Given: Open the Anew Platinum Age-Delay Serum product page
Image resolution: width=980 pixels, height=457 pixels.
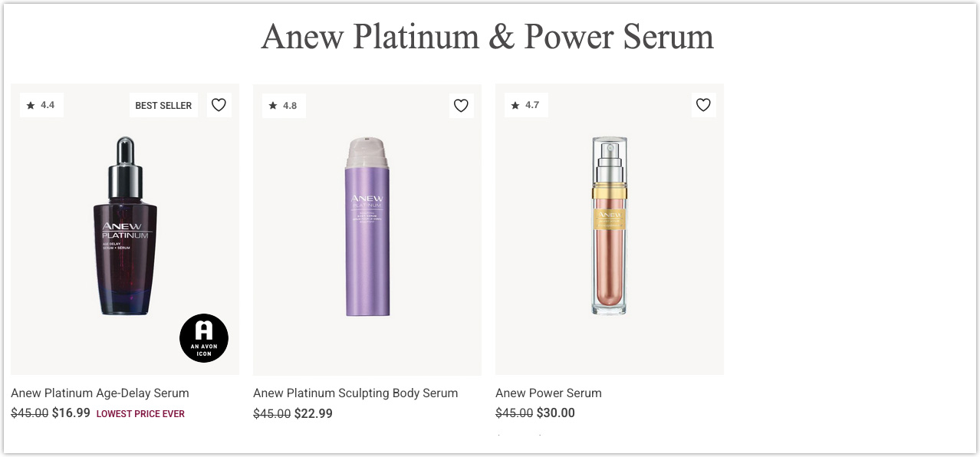Looking at the screenshot, I should pyautogui.click(x=100, y=393).
